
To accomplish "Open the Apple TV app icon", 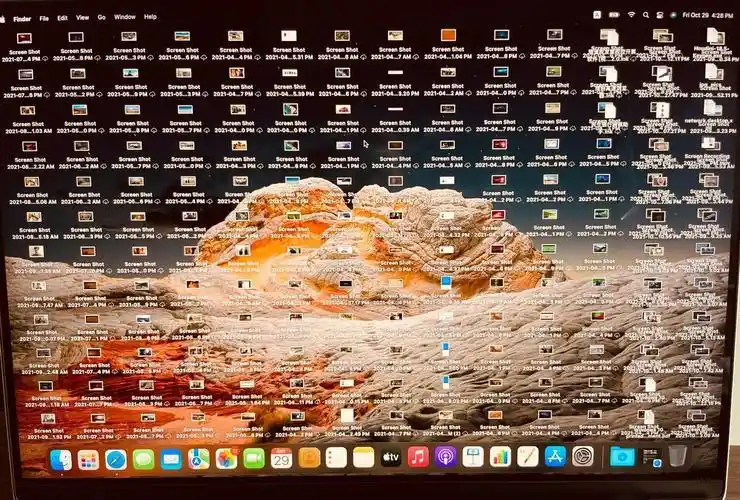I will (x=391, y=457).
